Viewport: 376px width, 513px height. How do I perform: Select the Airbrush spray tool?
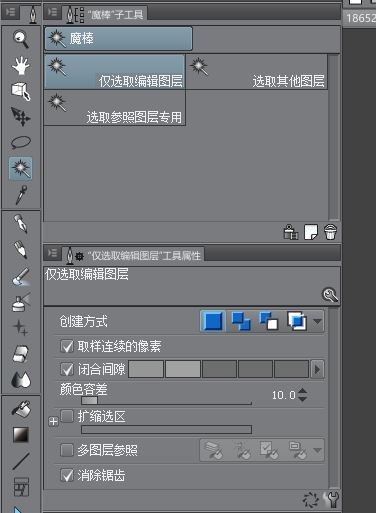[x=21, y=302]
